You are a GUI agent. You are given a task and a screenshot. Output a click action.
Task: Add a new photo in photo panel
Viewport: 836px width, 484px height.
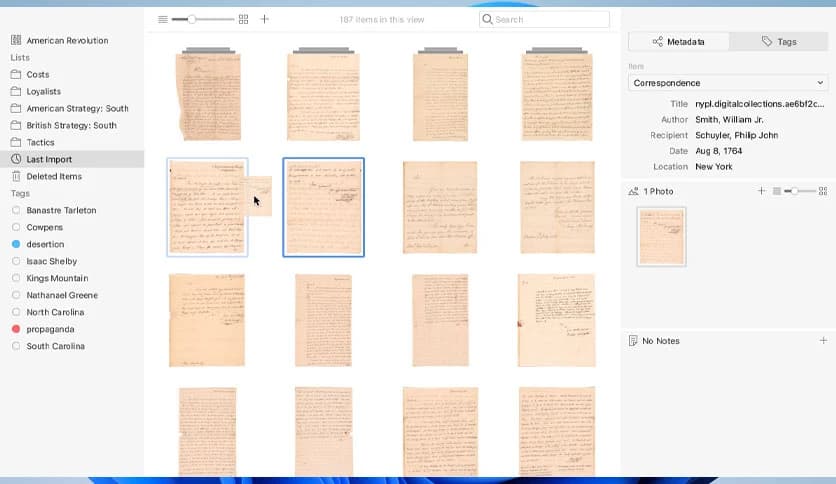point(761,190)
